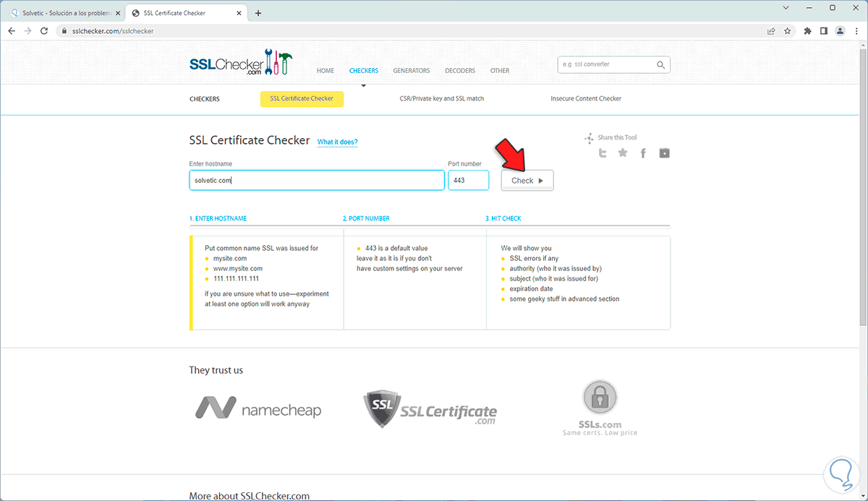Screen dimensions: 868x501
Task: Open the CHECKERS menu
Action: click(364, 71)
